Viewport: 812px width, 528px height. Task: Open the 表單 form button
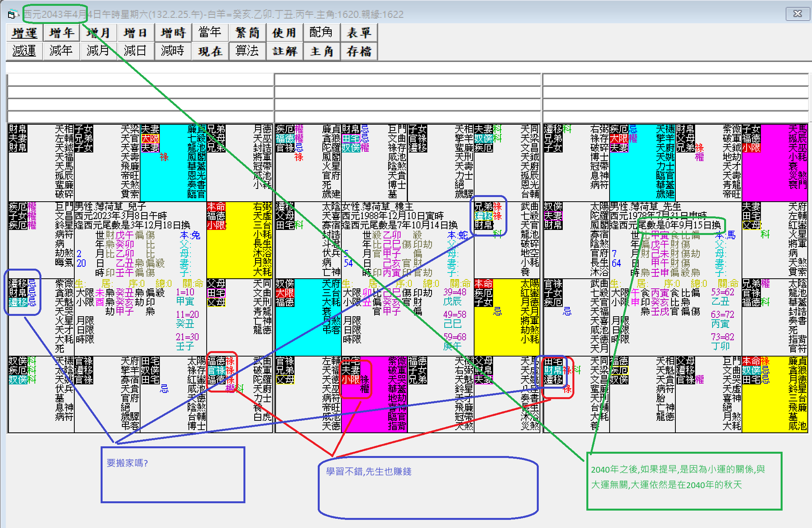[x=358, y=33]
